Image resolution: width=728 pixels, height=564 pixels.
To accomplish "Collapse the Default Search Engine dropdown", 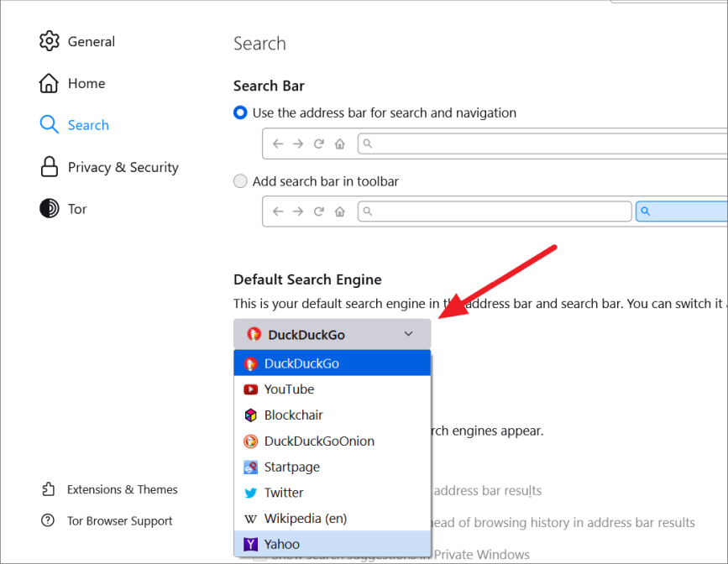I will (332, 334).
